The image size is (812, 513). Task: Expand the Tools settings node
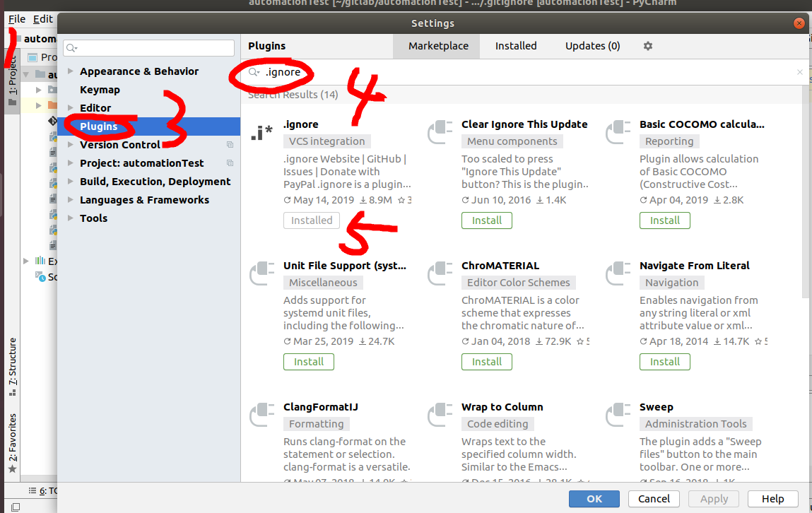pyautogui.click(x=71, y=218)
